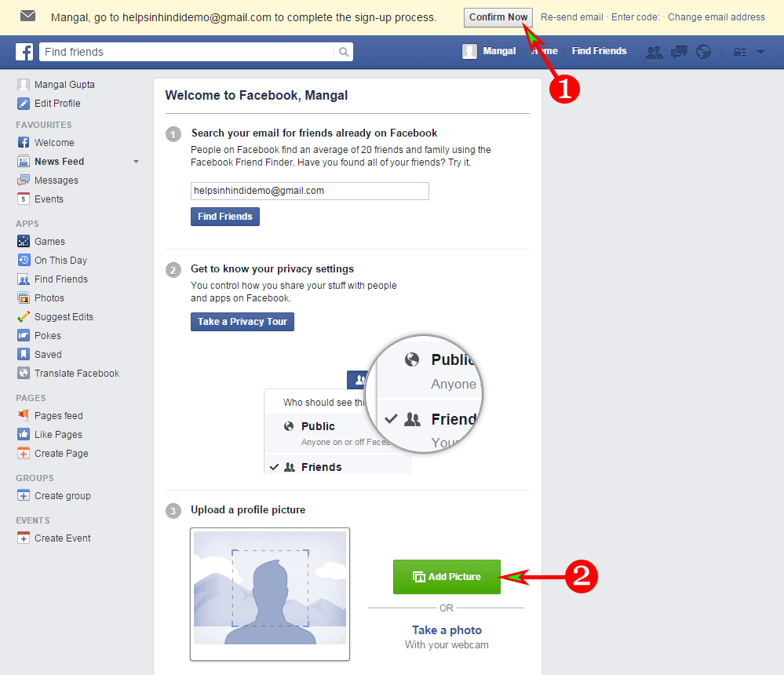Click the green Add Picture button
Viewport: 784px width, 675px height.
[447, 577]
